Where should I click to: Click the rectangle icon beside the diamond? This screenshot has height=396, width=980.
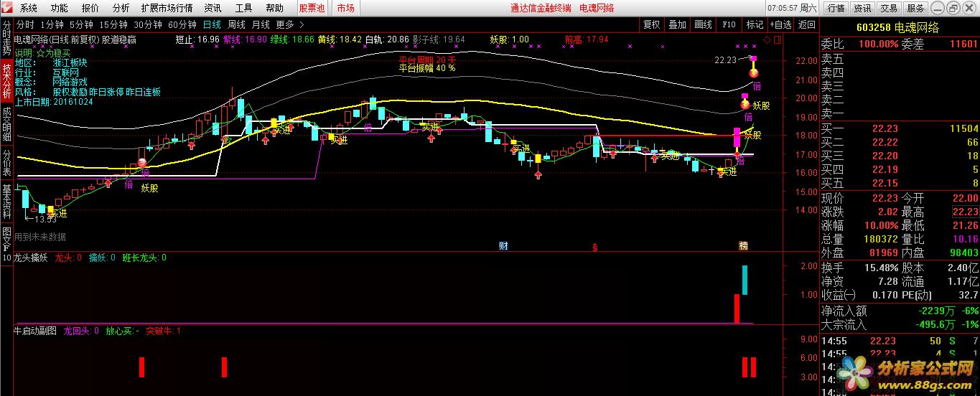pos(778,39)
